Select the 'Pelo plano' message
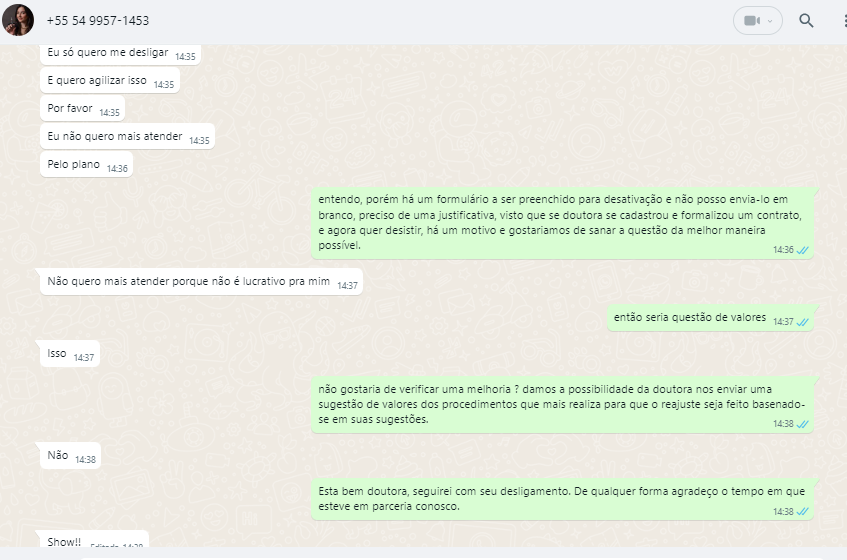Image resolution: width=847 pixels, height=560 pixels. point(86,165)
